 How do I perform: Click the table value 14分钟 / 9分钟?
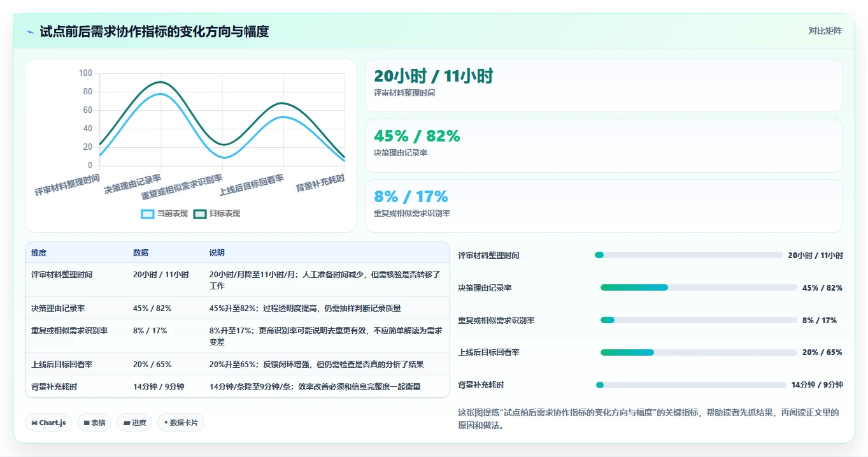click(159, 387)
